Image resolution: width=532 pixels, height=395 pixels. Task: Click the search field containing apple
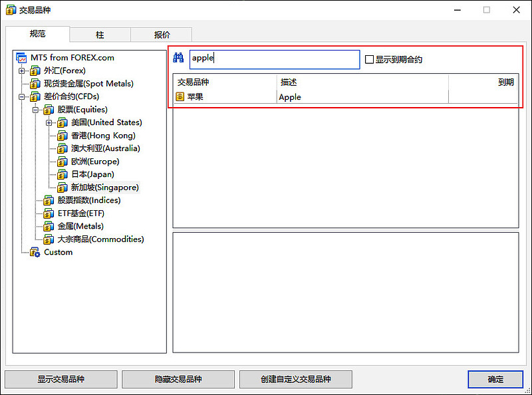click(275, 59)
